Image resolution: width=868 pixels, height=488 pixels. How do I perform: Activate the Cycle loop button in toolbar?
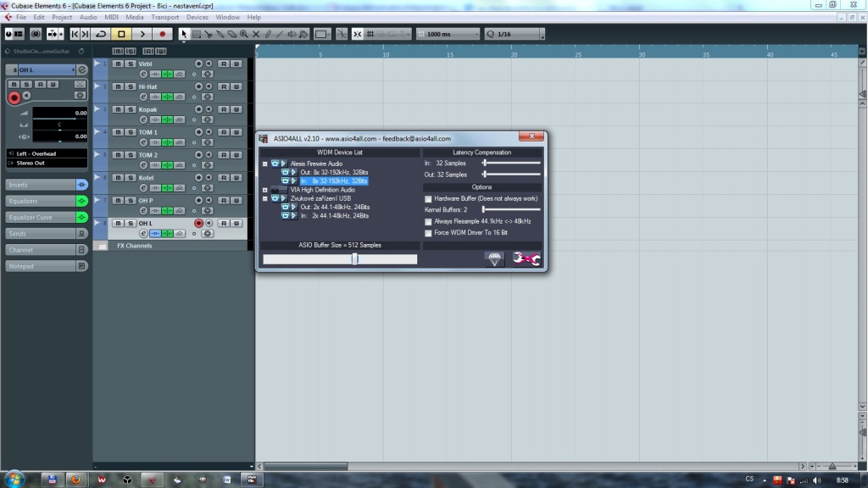101,34
